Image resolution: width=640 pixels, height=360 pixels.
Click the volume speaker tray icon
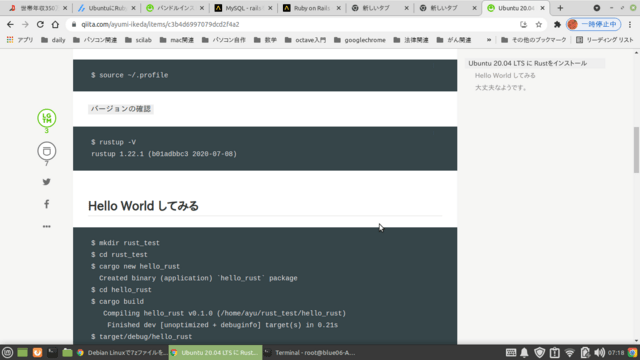(600, 352)
